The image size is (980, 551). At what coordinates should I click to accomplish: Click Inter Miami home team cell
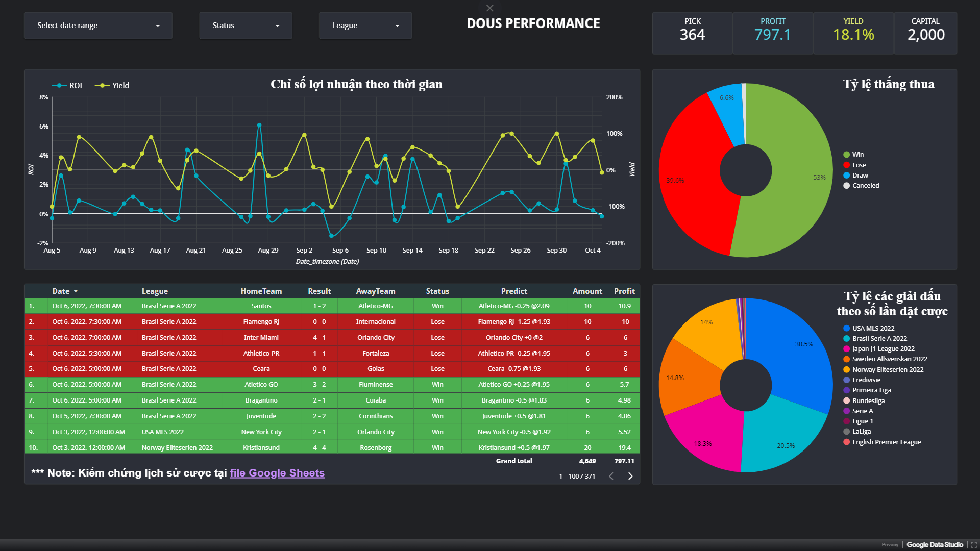pos(261,338)
